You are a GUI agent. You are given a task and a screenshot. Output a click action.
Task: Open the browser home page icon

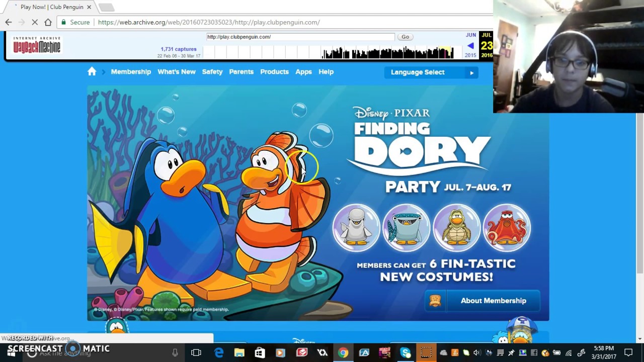[x=48, y=22]
